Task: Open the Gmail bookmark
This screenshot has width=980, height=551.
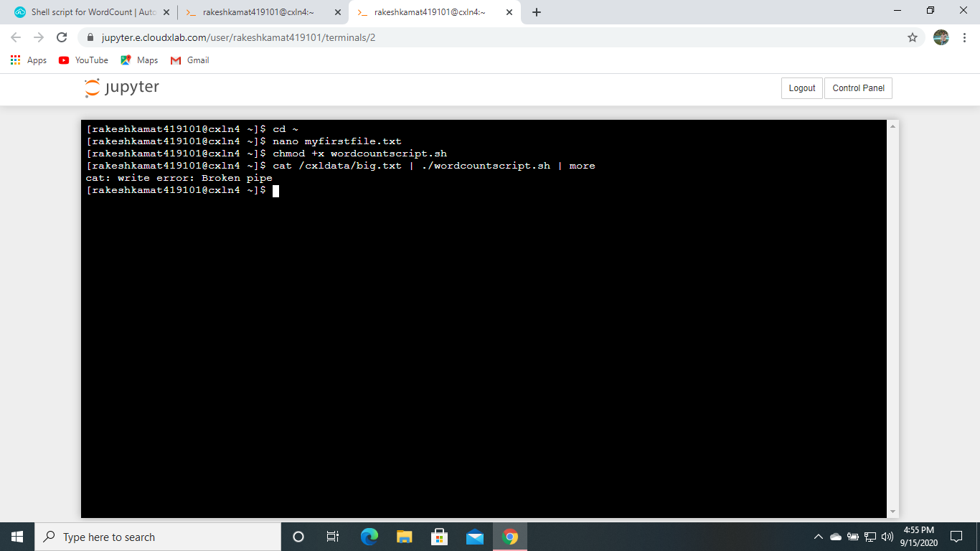Action: pyautogui.click(x=189, y=60)
